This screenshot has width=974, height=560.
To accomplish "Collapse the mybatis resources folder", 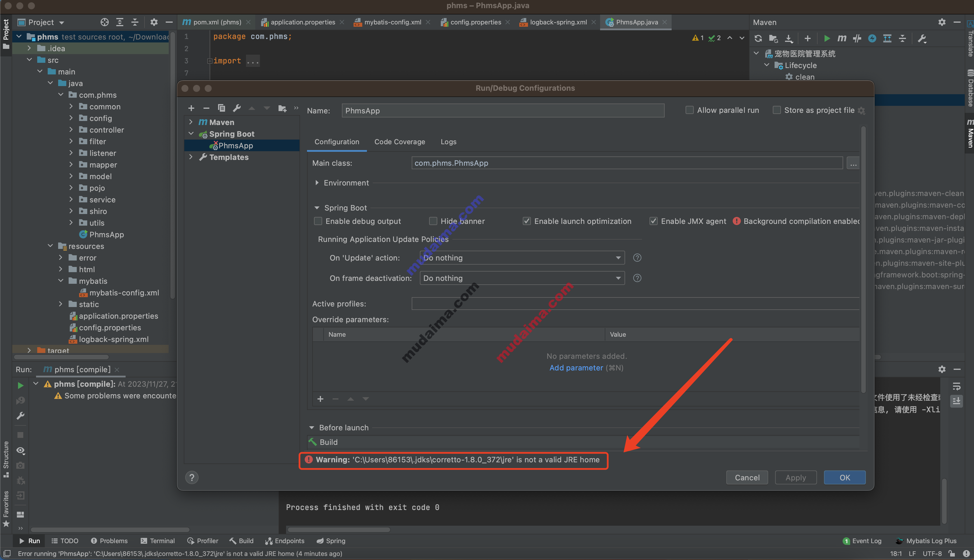I will 60,281.
